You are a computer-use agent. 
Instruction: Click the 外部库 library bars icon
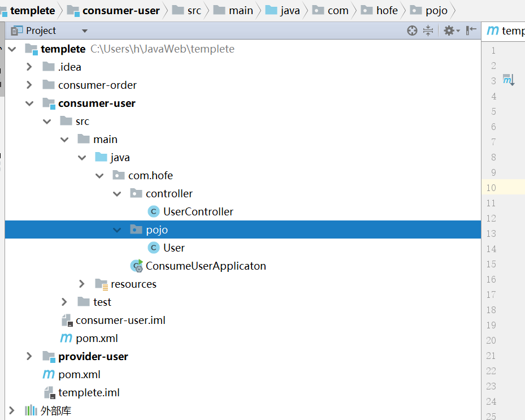point(31,410)
